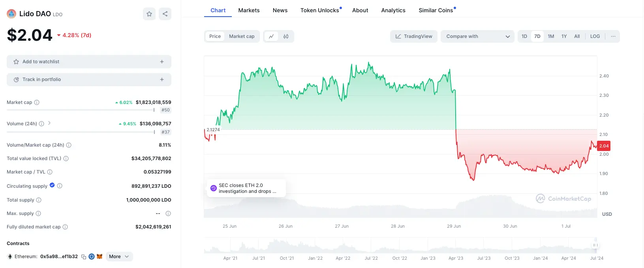
Task: Select the 1M time range
Action: 551,36
